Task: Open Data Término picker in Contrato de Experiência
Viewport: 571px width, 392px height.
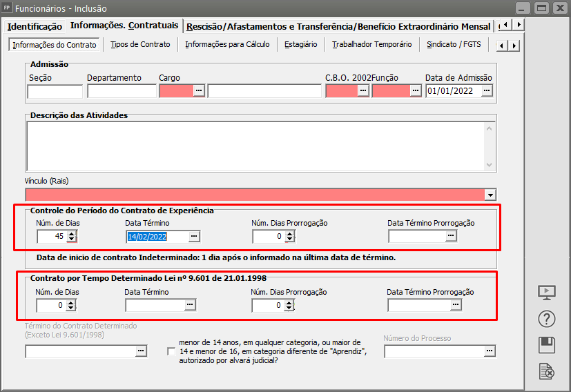Action: click(194, 236)
